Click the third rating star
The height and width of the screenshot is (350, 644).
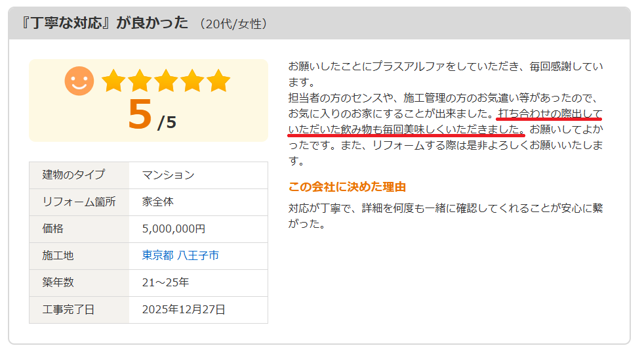coord(166,81)
